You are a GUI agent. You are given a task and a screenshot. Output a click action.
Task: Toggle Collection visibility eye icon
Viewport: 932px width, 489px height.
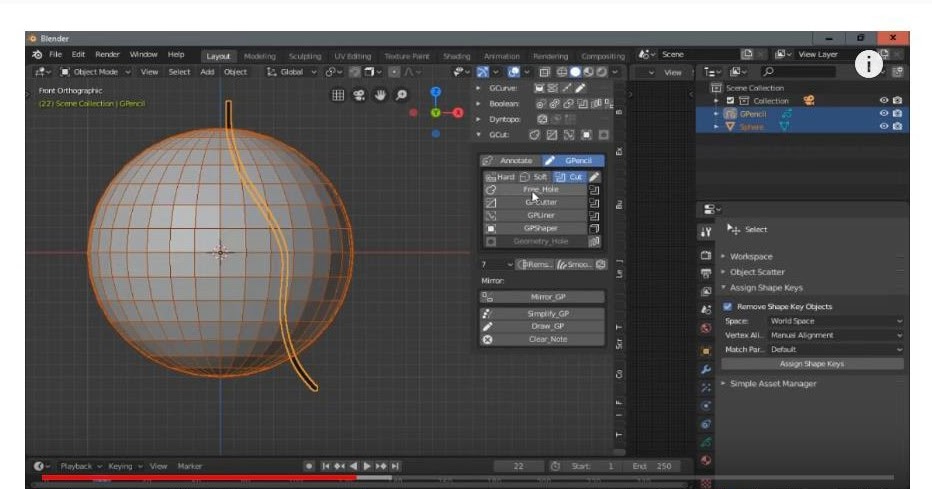(884, 101)
